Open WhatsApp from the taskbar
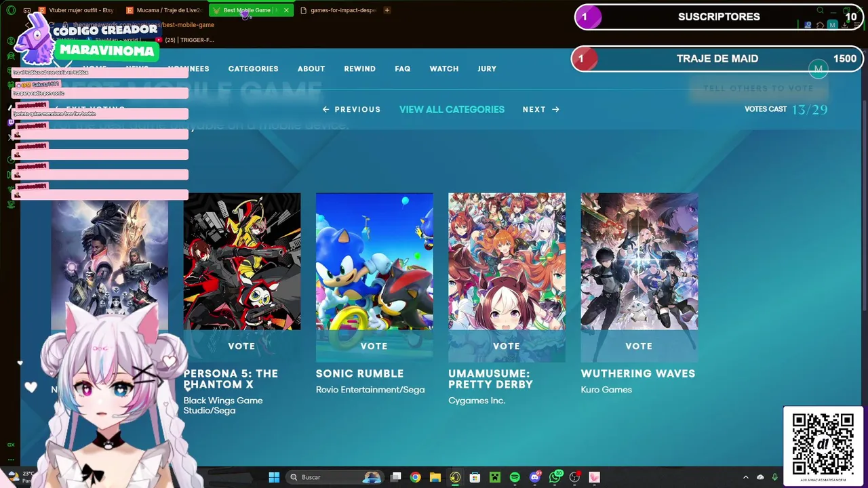 tap(555, 477)
